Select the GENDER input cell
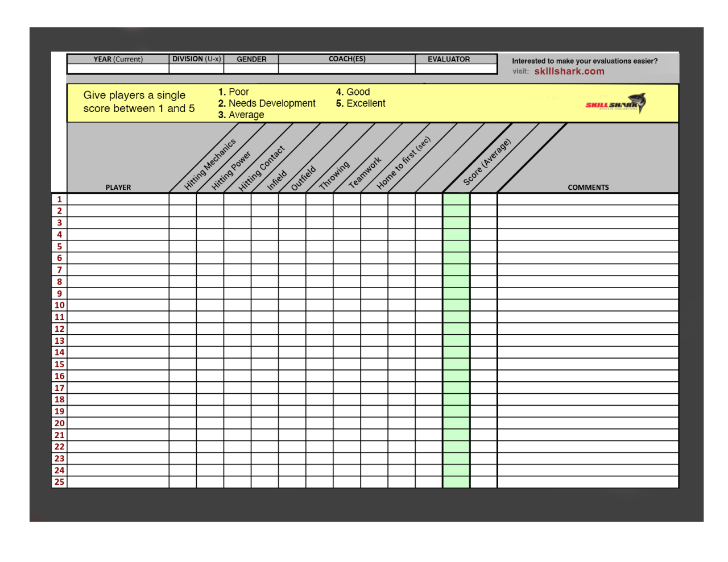Screen dimensions: 728x562 point(251,69)
